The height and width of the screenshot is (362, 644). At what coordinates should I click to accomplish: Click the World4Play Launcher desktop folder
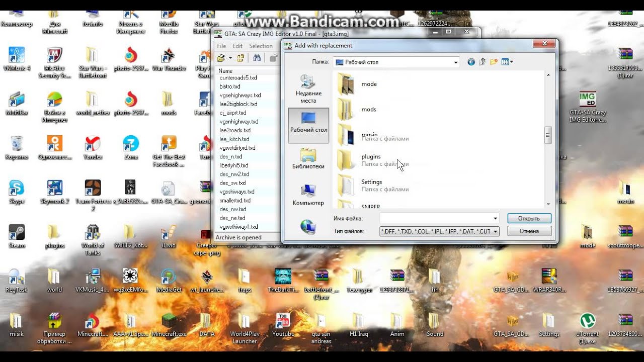pos(245,328)
